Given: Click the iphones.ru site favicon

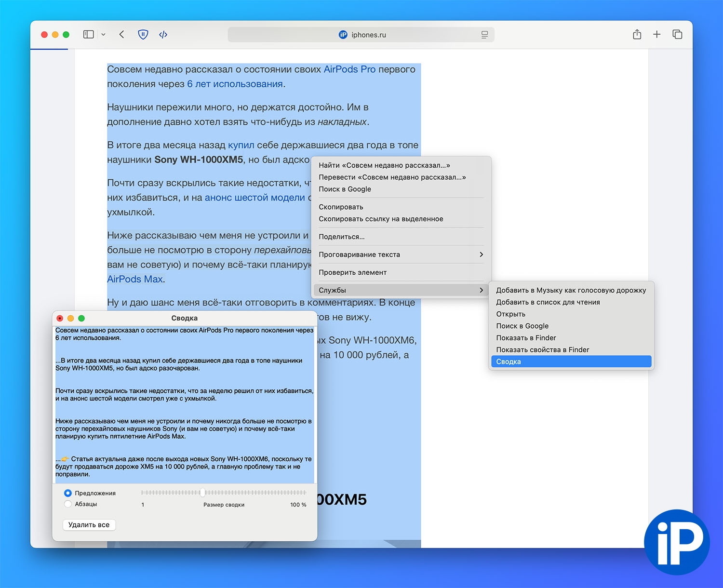Looking at the screenshot, I should 343,35.
